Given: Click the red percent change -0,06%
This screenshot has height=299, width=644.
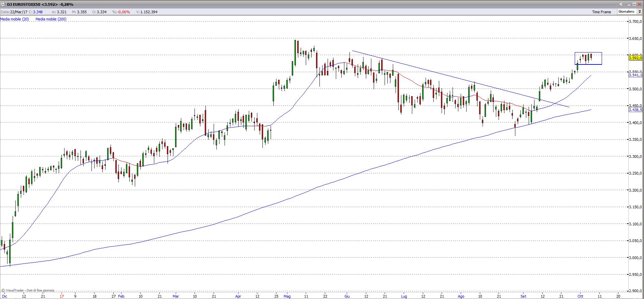Looking at the screenshot, I should (124, 12).
